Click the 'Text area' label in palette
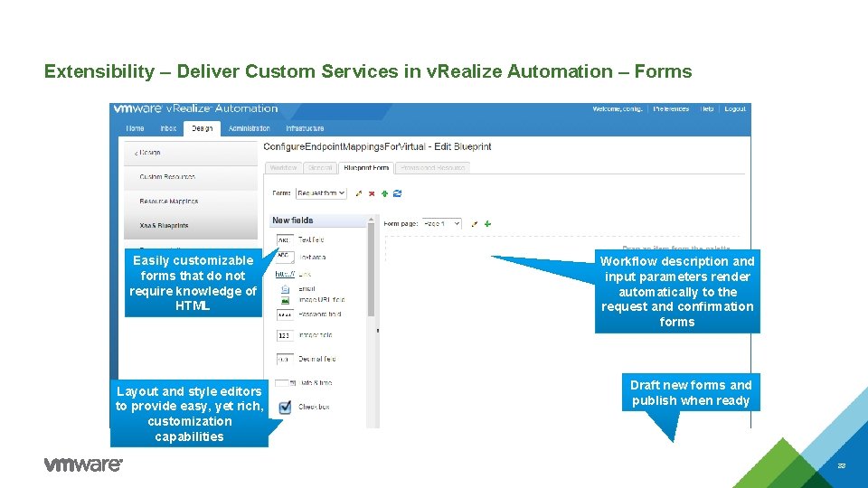Viewport: 868px width, 488px height. (x=312, y=258)
